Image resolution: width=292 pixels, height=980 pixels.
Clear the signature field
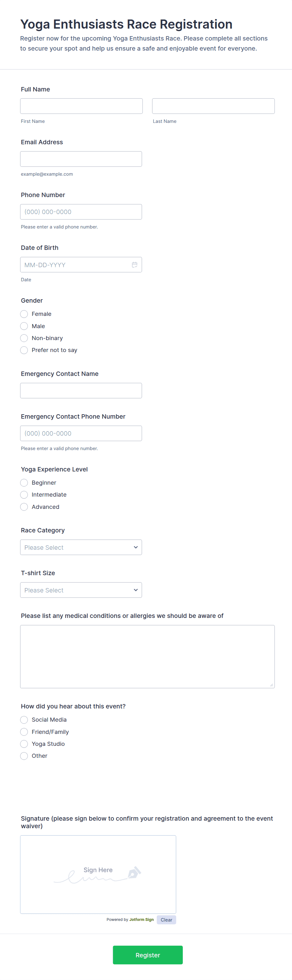[x=166, y=920]
